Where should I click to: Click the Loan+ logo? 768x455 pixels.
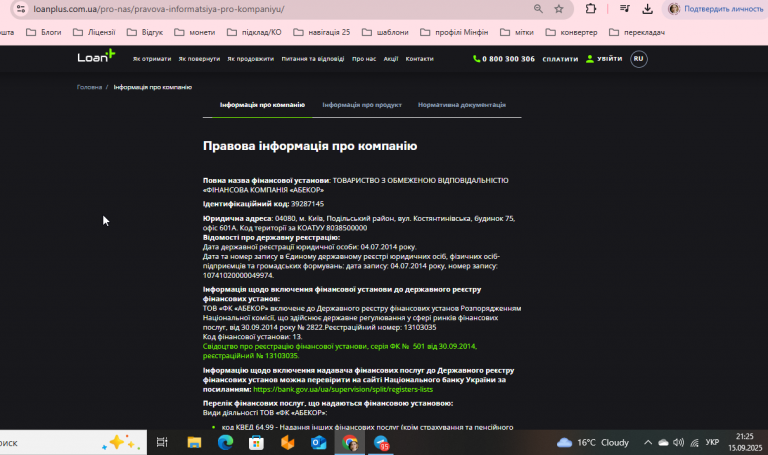tap(96, 56)
